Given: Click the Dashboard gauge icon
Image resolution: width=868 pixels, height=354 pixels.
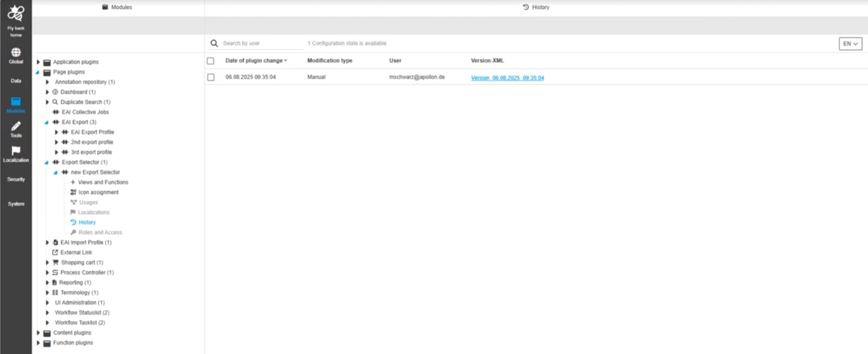Looking at the screenshot, I should [x=56, y=92].
